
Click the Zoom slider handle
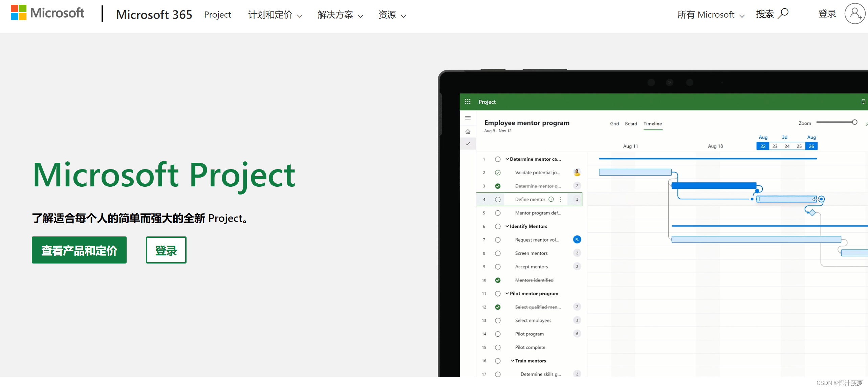(x=854, y=122)
